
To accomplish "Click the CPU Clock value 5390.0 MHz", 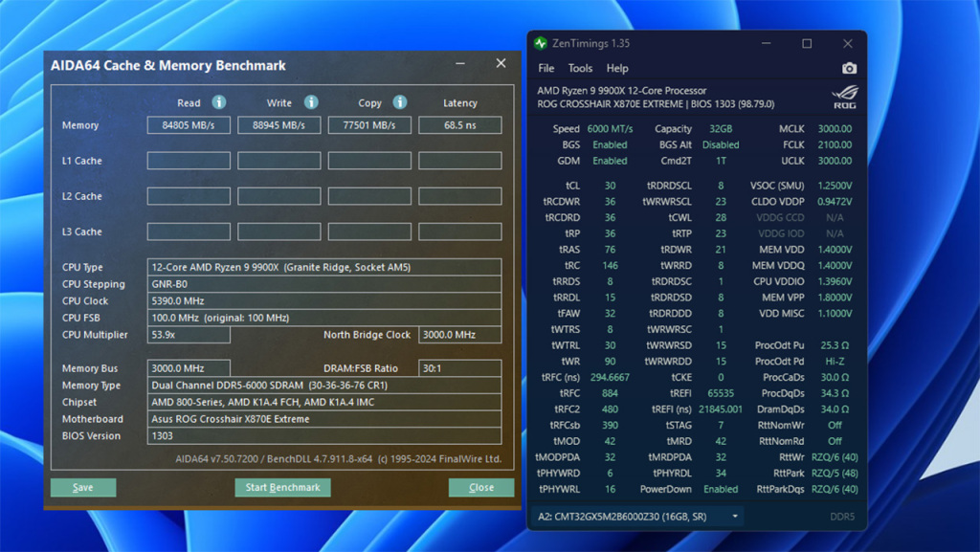I will [323, 300].
